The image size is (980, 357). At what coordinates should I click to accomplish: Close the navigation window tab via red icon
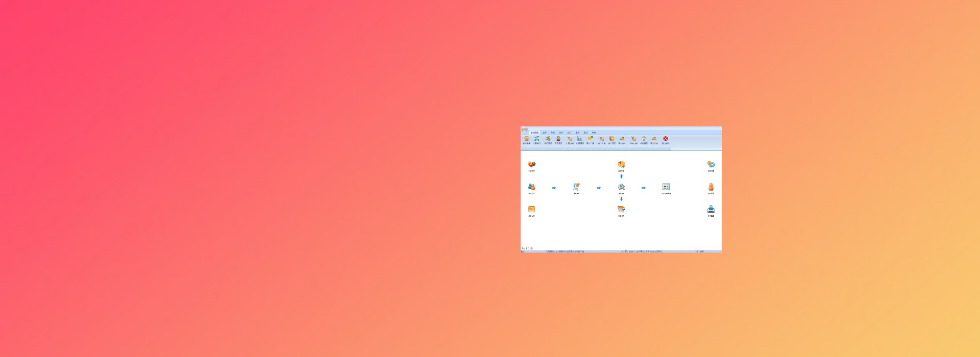(531, 248)
